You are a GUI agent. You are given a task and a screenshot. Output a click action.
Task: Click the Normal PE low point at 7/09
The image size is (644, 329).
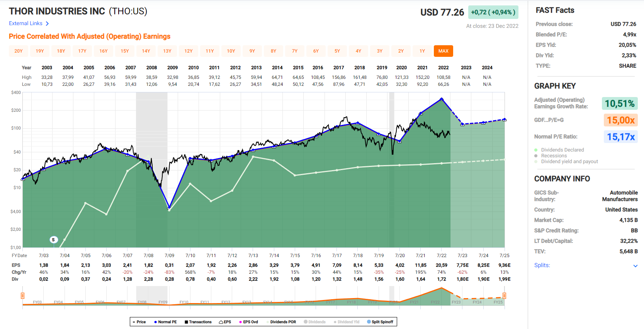169,208
